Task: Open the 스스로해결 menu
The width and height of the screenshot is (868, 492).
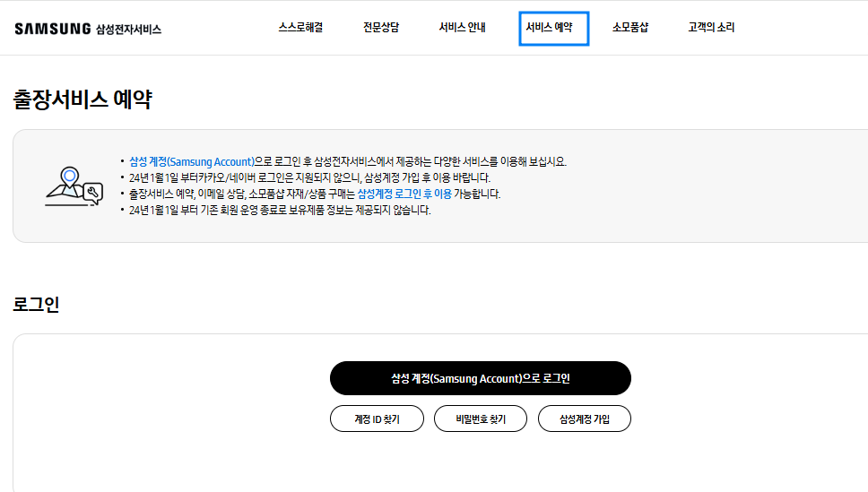Action: tap(300, 27)
